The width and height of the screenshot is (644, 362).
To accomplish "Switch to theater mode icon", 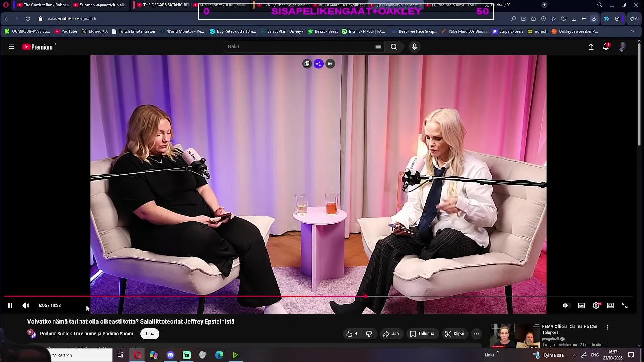I will point(610,305).
